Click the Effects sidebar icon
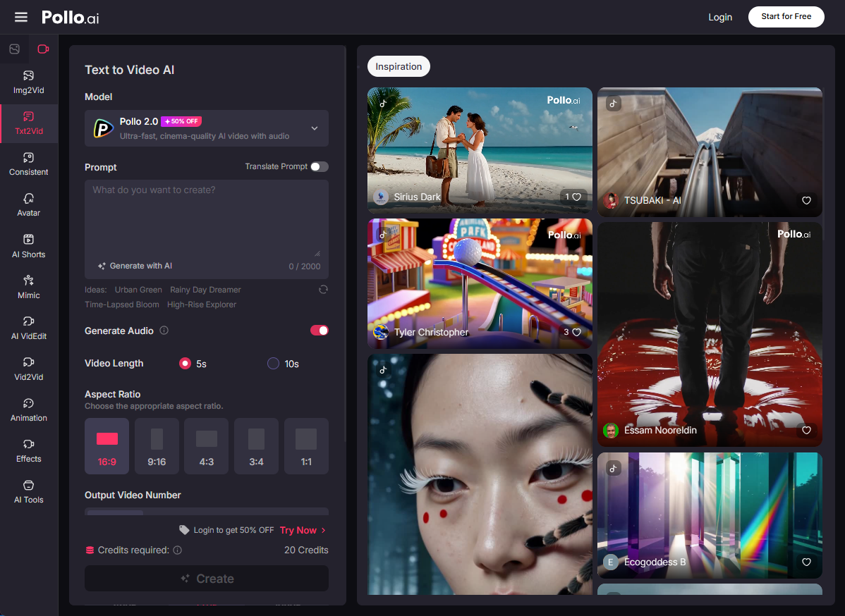Image resolution: width=845 pixels, height=616 pixels. click(28, 451)
